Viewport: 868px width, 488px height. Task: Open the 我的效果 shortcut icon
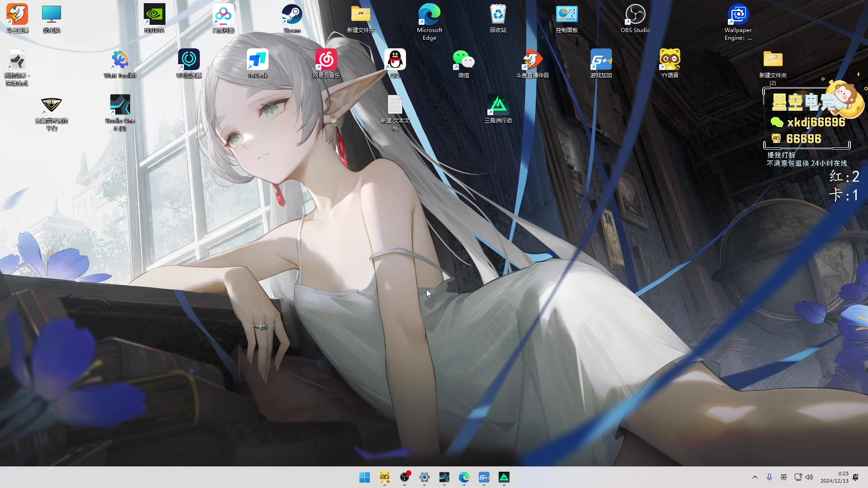[x=17, y=67]
